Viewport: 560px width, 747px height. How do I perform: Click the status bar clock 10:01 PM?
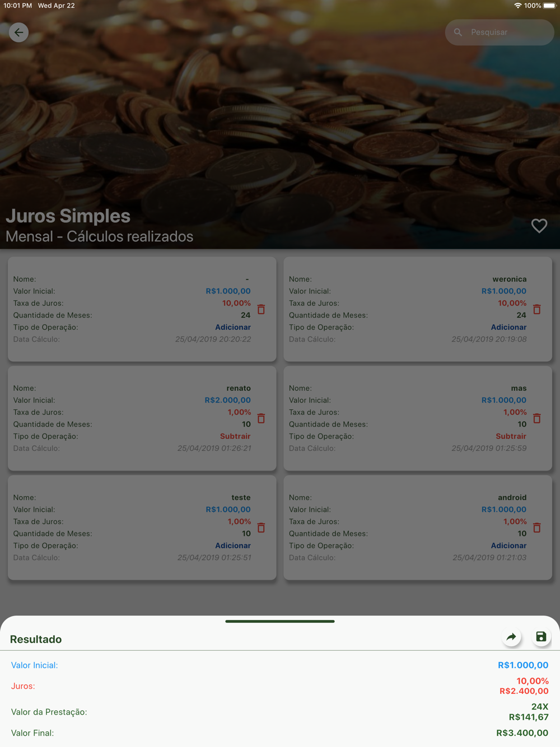pos(18,6)
